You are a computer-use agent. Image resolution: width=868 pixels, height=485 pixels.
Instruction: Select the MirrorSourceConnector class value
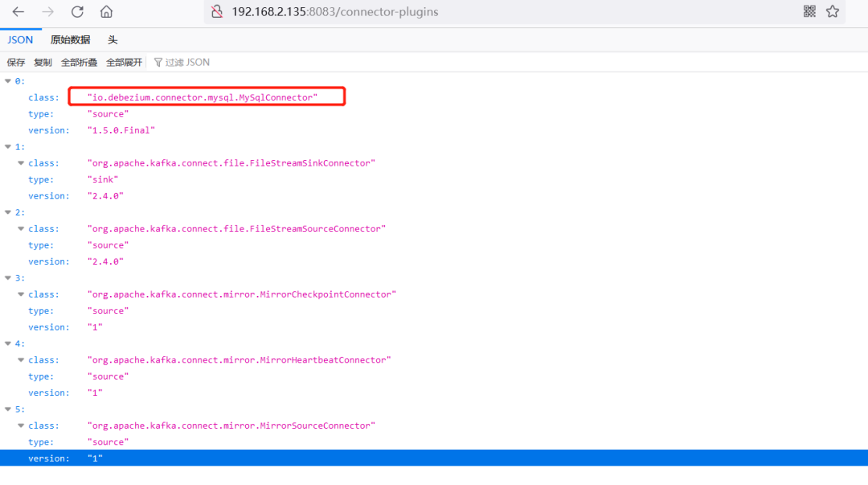coord(231,425)
